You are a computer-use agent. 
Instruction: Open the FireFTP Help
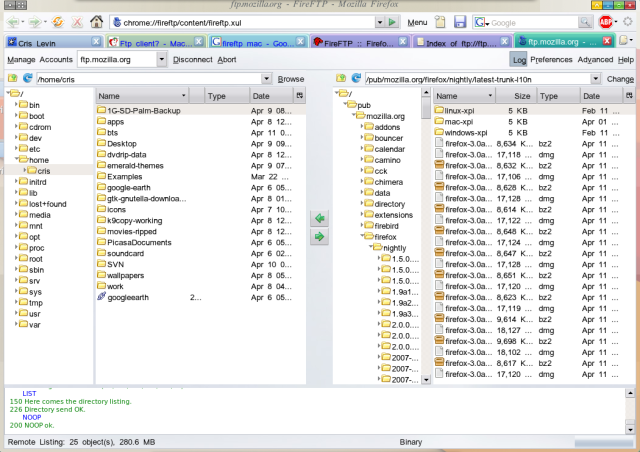tap(626, 60)
